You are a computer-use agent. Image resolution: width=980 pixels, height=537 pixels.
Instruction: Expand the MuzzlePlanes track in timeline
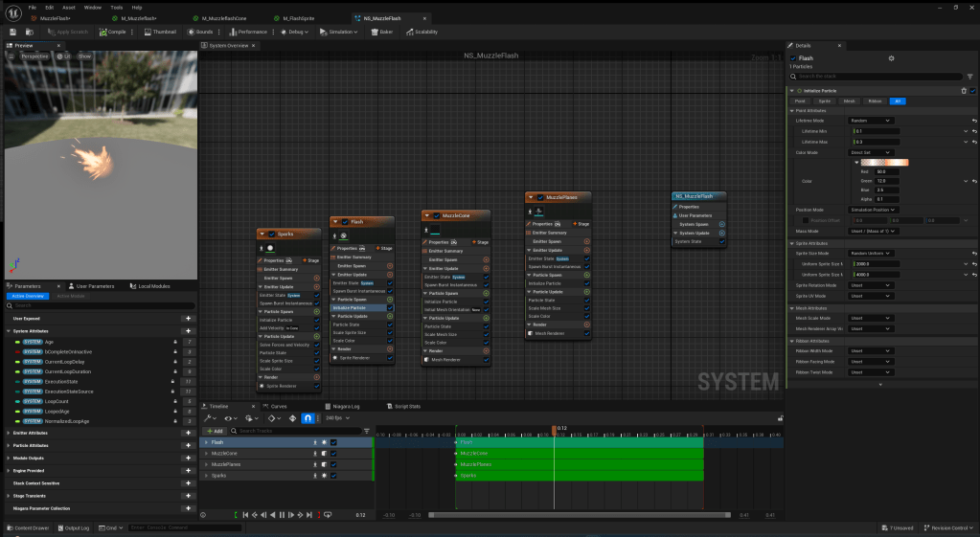tap(206, 464)
